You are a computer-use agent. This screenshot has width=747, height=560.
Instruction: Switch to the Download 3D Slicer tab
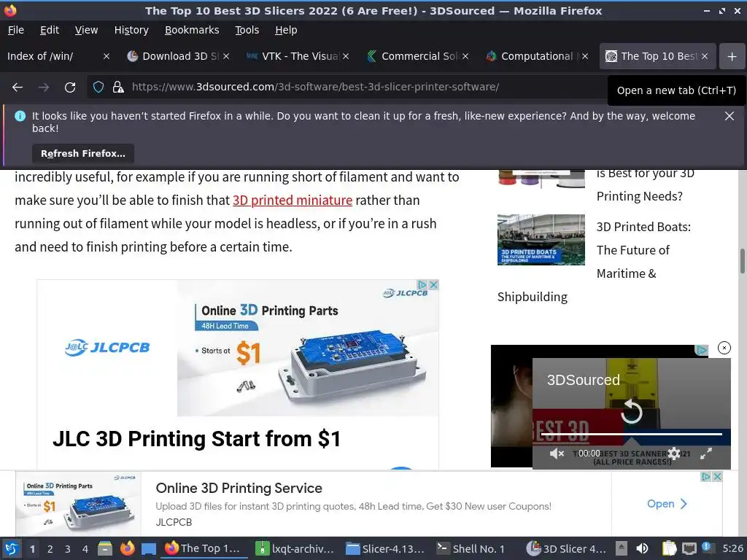point(171,57)
